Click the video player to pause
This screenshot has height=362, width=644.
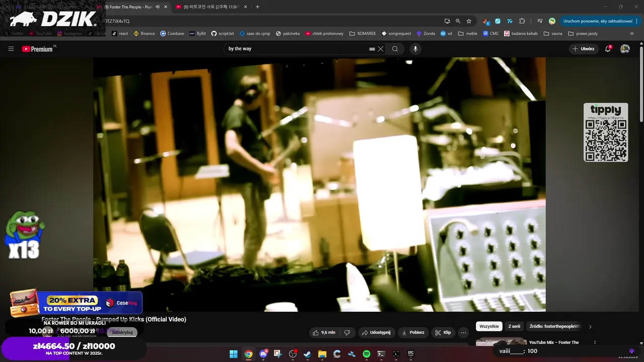pyautogui.click(x=319, y=185)
